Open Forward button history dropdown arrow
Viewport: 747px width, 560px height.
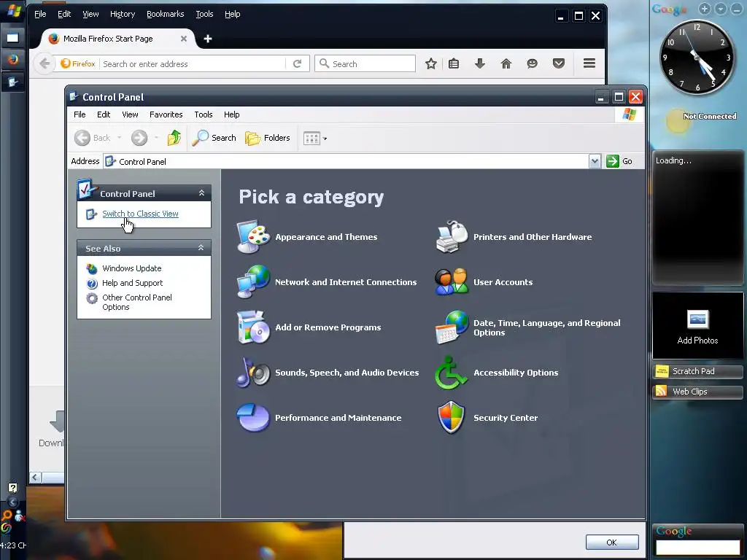(156, 138)
